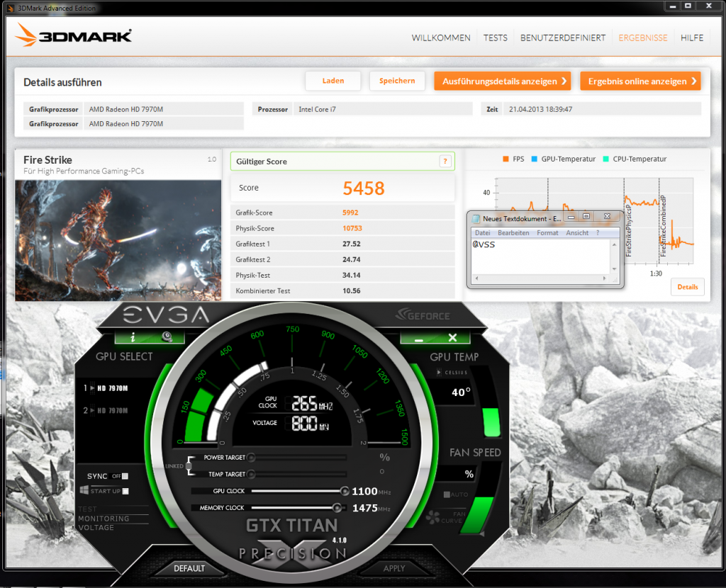The width and height of the screenshot is (726, 588).
Task: Click the POWER TARGET slider handle
Action: [x=251, y=458]
